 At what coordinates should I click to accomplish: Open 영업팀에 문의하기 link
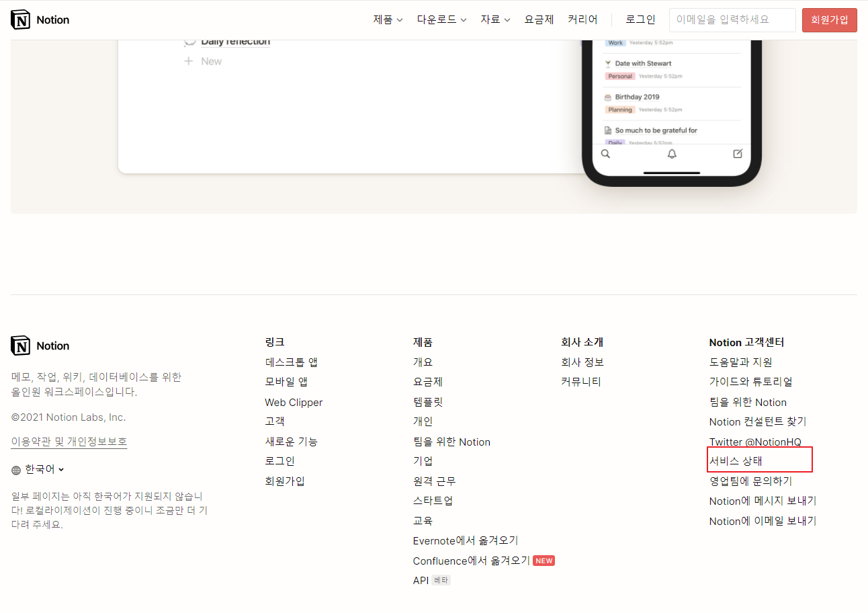point(750,481)
